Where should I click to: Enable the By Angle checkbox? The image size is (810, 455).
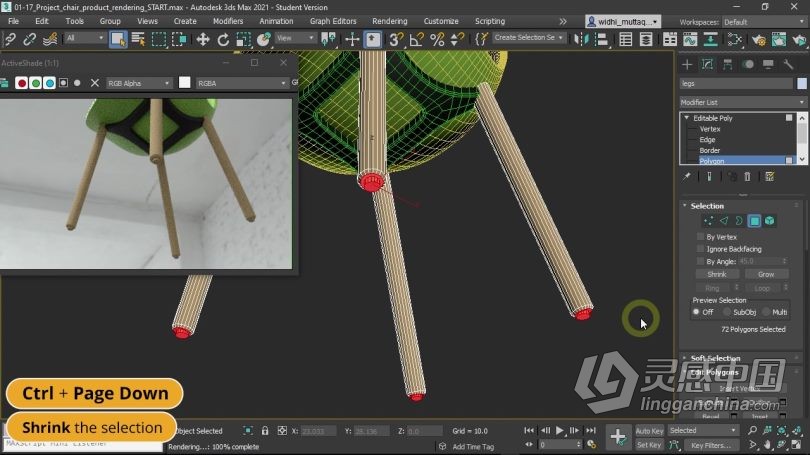click(700, 261)
